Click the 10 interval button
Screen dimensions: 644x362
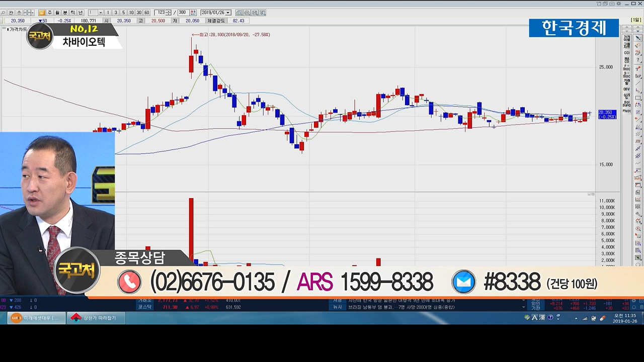[131, 13]
